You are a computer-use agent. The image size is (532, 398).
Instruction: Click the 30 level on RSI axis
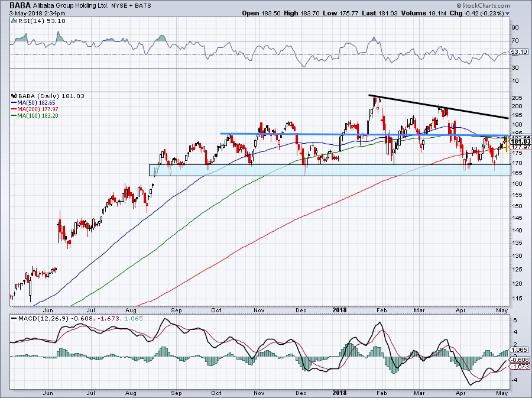515,68
